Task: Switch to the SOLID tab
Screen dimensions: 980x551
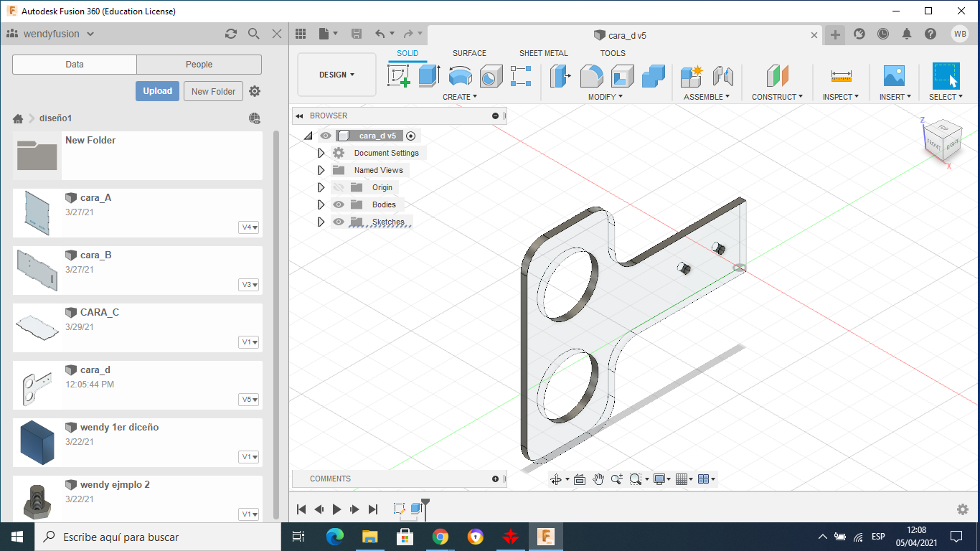Action: tap(407, 53)
